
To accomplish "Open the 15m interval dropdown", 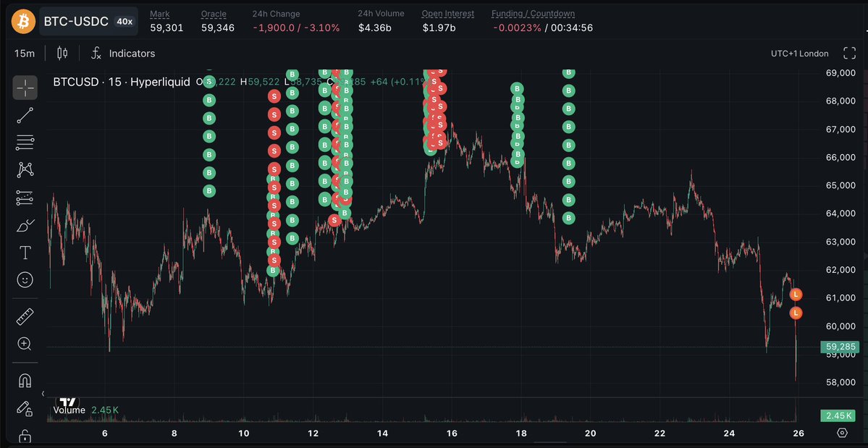I will tap(25, 53).
